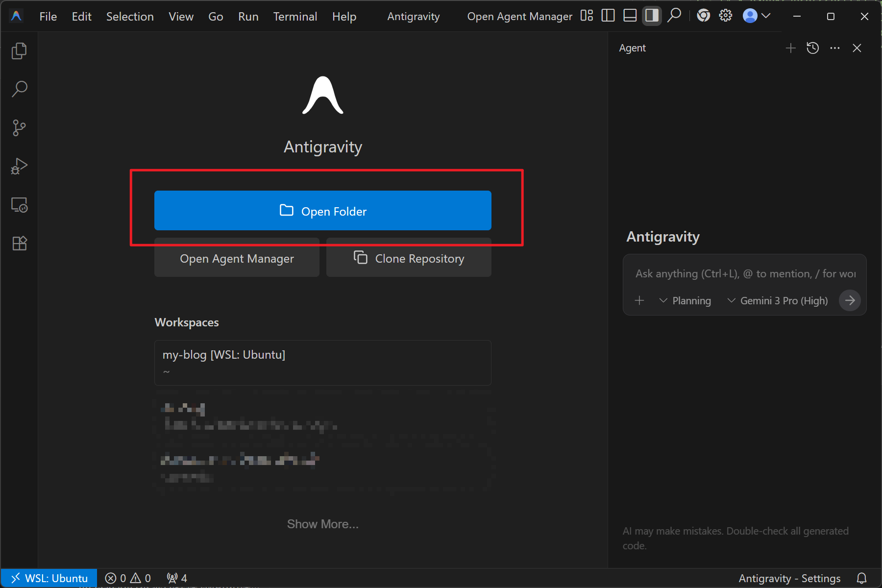882x588 pixels.
Task: Open the Remote Explorer view
Action: 19,205
